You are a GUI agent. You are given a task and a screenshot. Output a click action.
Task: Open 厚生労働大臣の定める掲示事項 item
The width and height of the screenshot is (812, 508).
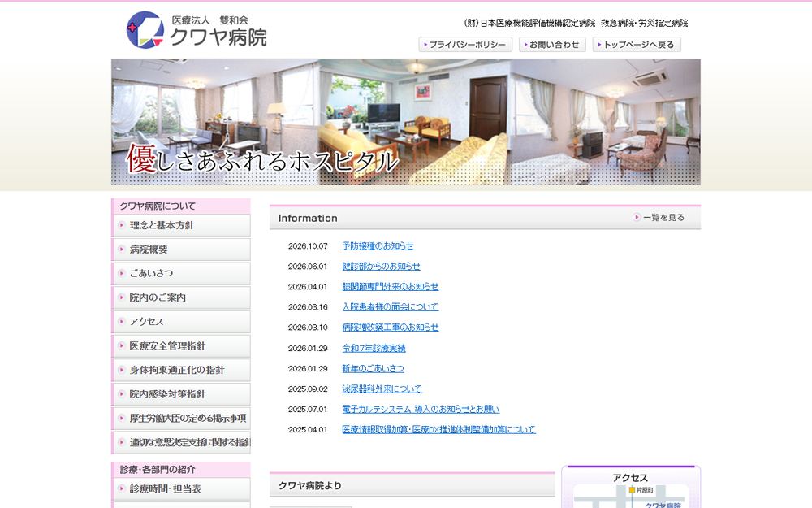181,419
